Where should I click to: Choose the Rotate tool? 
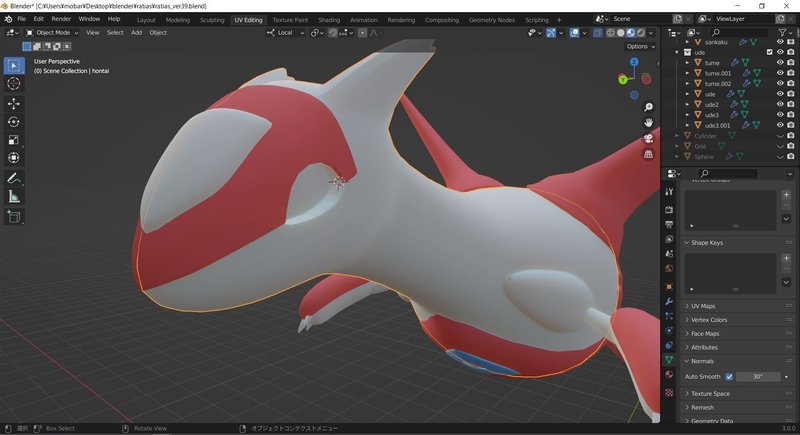[14, 122]
